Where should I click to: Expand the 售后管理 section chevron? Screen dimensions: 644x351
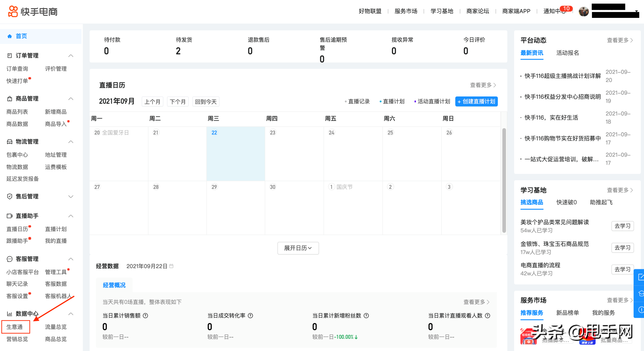(x=71, y=197)
